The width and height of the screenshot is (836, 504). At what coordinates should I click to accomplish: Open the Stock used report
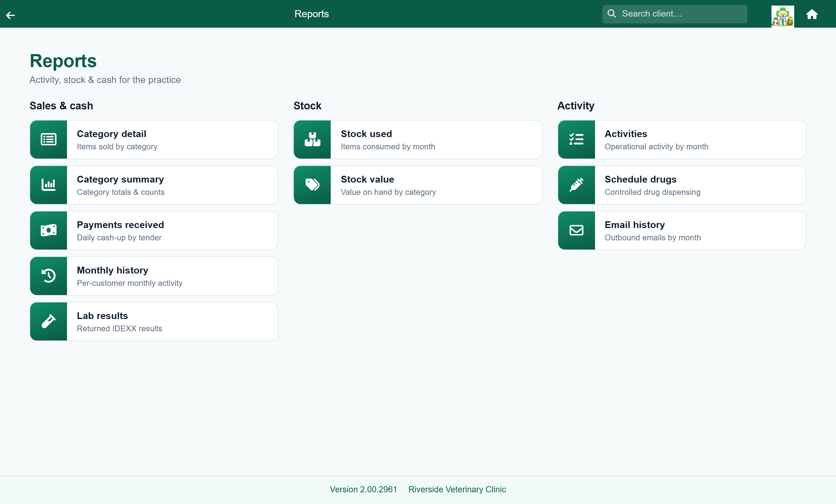point(418,140)
